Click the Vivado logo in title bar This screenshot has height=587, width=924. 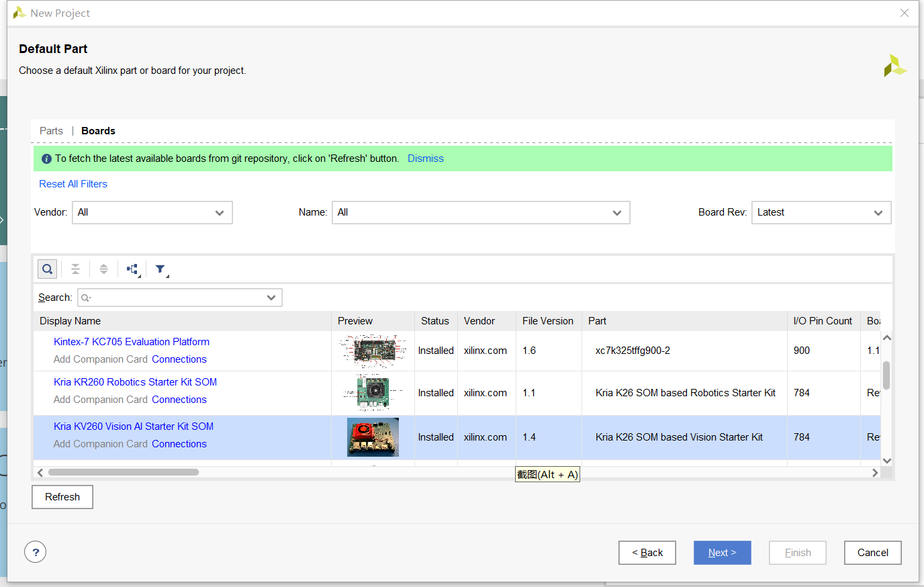coord(19,13)
